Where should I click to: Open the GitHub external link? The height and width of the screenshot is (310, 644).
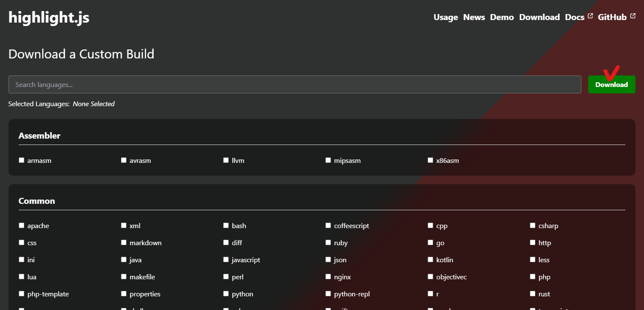[617, 17]
